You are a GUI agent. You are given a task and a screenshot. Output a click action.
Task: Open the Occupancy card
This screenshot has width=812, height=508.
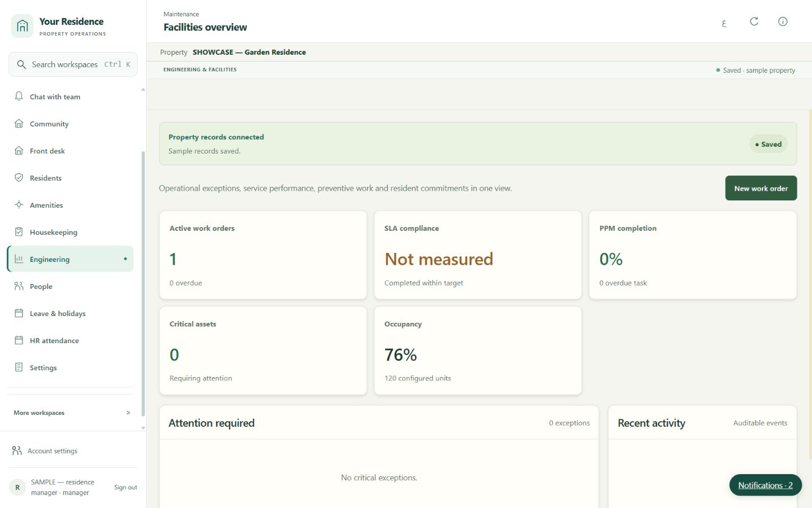point(478,351)
